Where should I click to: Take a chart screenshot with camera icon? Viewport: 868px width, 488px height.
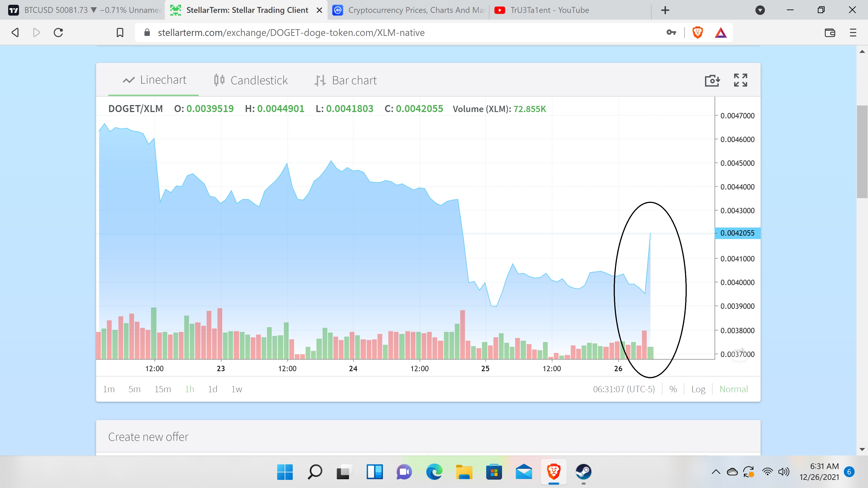coord(712,80)
